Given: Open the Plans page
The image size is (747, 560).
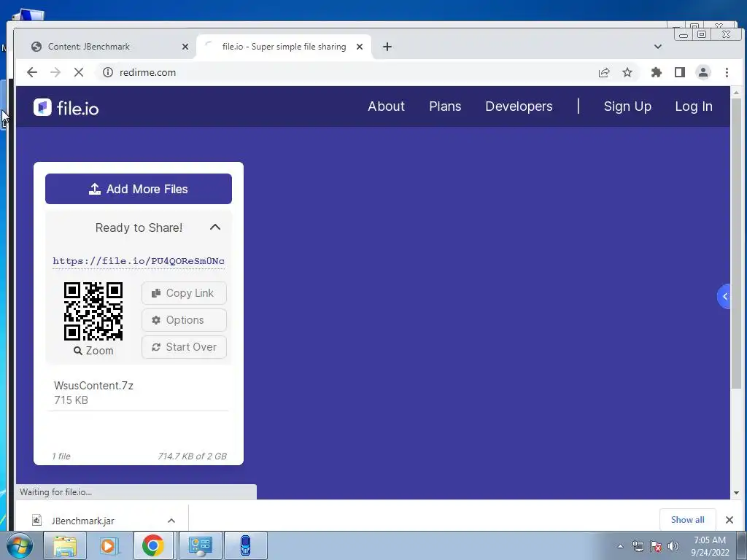Looking at the screenshot, I should pos(445,106).
